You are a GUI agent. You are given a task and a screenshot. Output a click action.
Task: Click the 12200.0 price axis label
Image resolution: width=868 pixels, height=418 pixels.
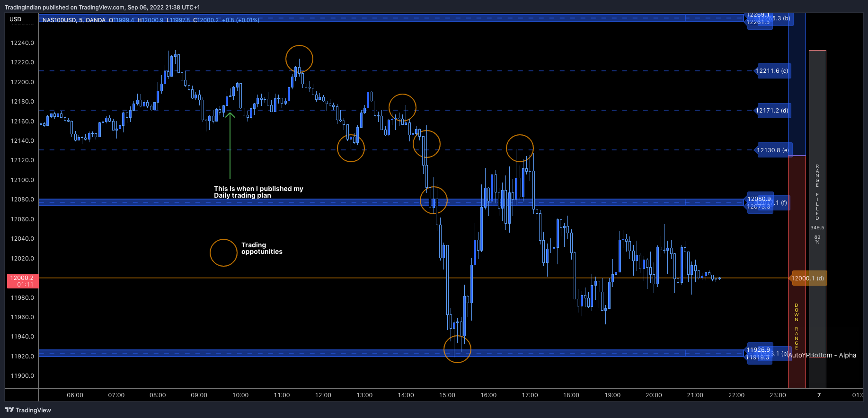click(22, 82)
